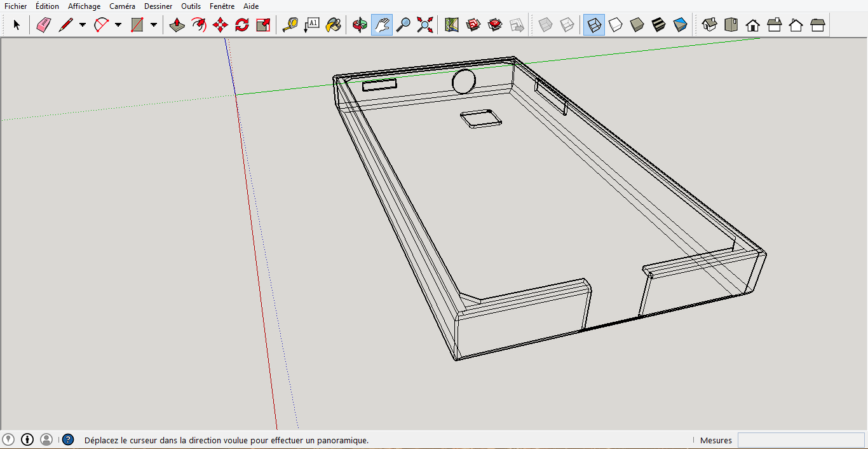Expand the rectangle shape tool dropdown
This screenshot has height=449, width=868.
coord(154,25)
